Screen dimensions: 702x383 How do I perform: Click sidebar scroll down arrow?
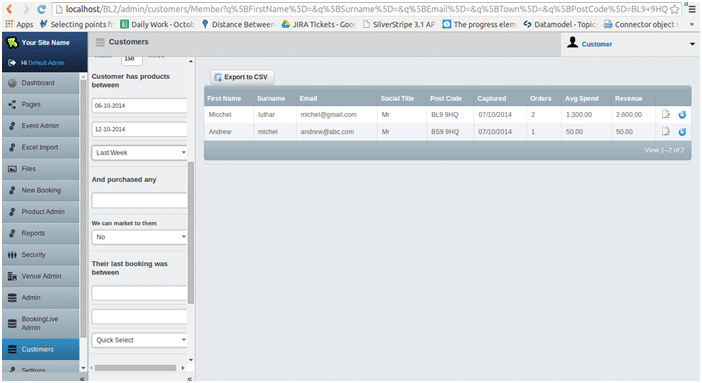(83, 368)
